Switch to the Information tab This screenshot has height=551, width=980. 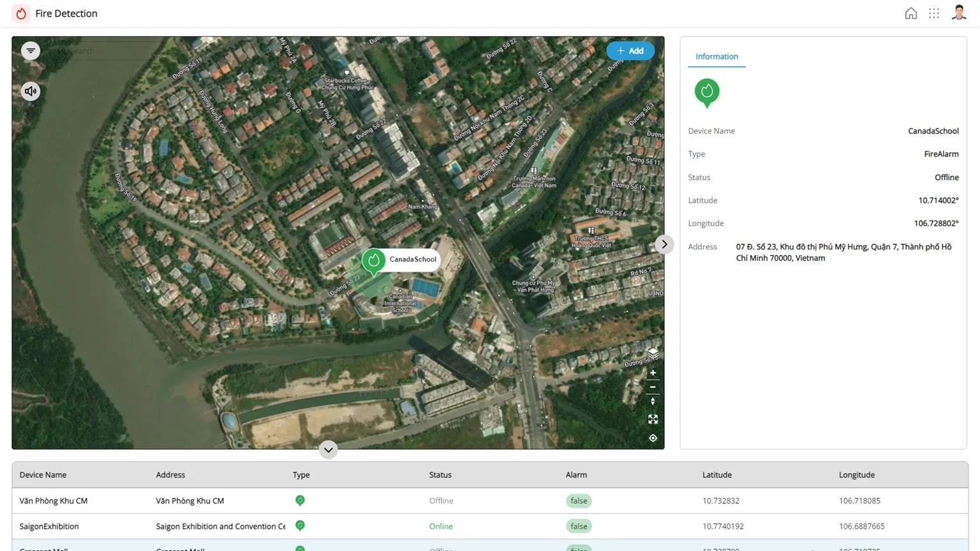(716, 57)
